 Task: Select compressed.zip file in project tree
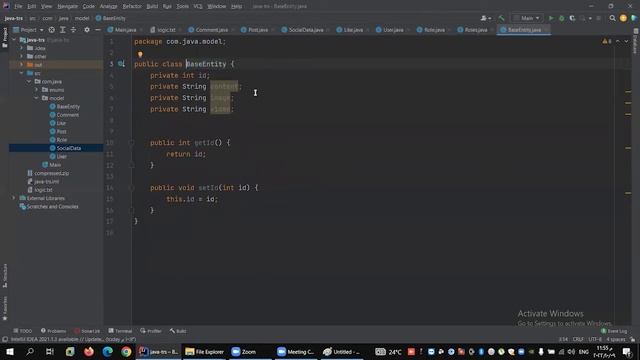coord(48,173)
